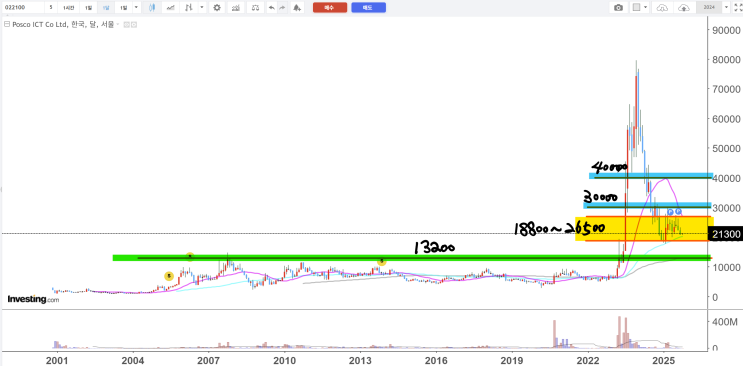This screenshot has width=743, height=366.
Task: Click the red buy button
Action: pyautogui.click(x=330, y=8)
